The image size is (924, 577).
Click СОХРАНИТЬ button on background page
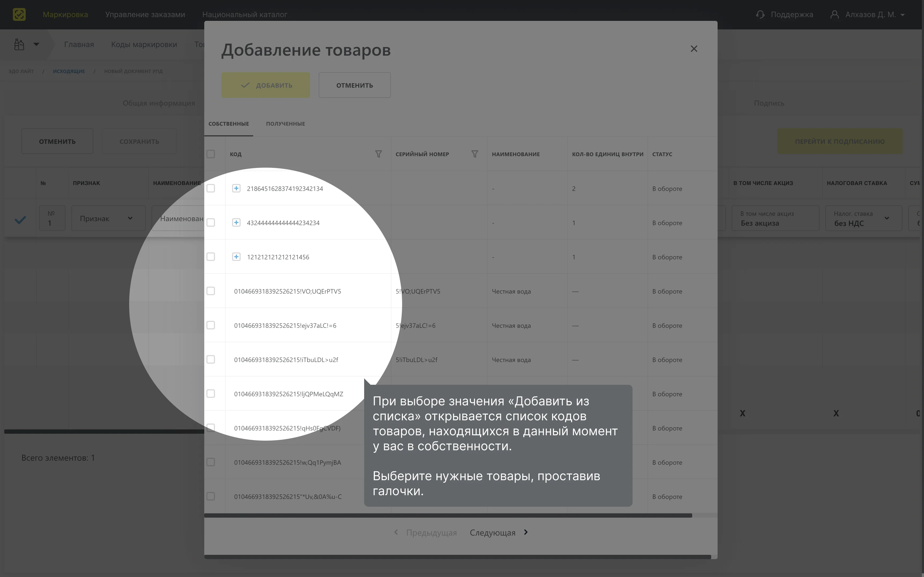[x=139, y=141]
